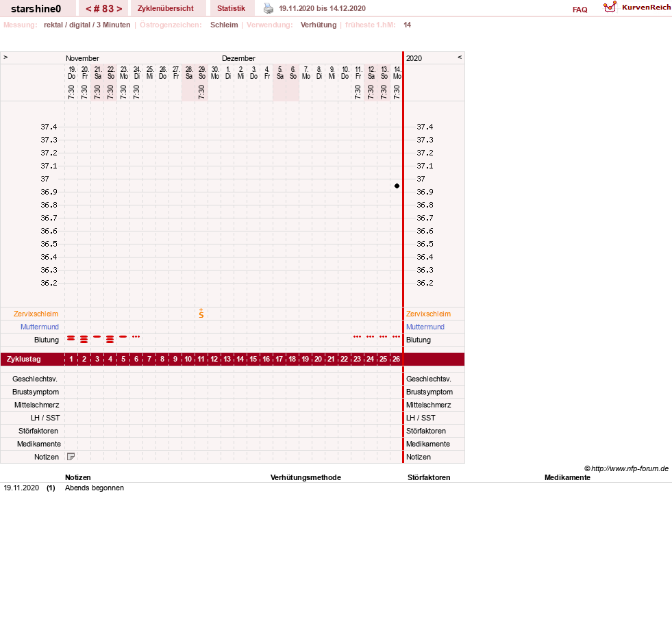Click the cervical mucus S+ symbol
The width and height of the screenshot is (672, 641).
(201, 313)
